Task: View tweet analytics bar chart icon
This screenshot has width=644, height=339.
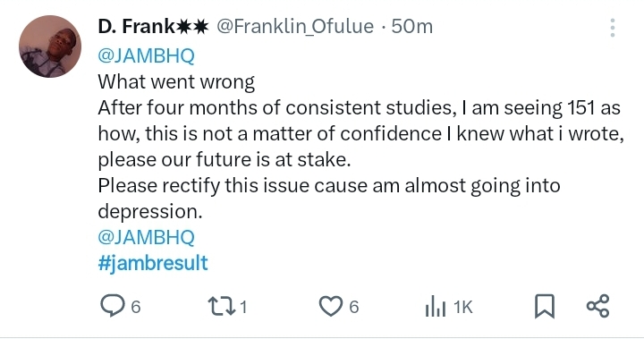Action: point(436,307)
